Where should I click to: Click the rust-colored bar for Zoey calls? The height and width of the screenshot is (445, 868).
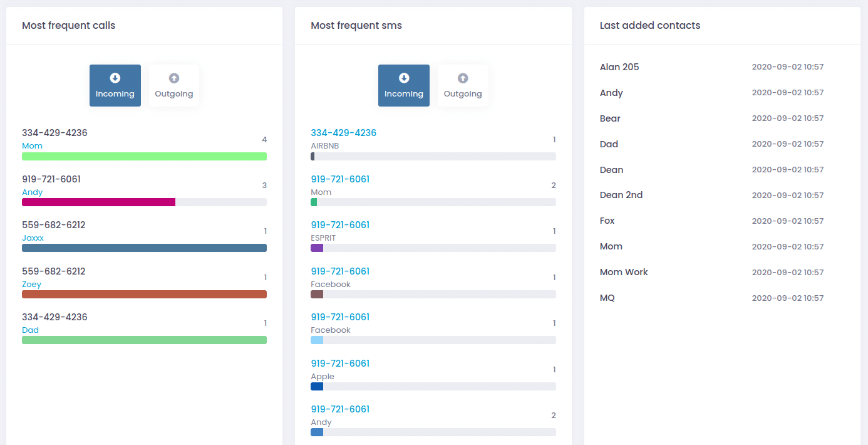coord(144,294)
